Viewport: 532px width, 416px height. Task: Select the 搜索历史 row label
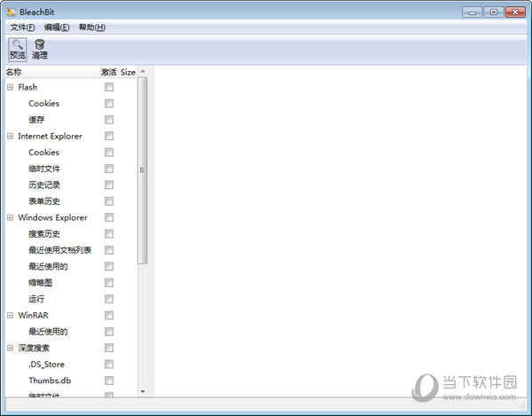pyautogui.click(x=44, y=234)
